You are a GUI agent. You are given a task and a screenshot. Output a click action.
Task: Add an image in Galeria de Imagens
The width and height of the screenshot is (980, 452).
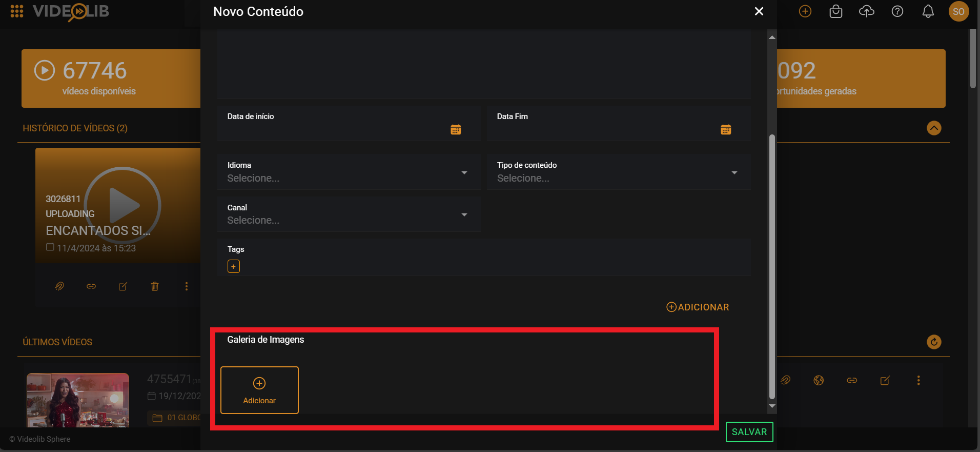259,390
